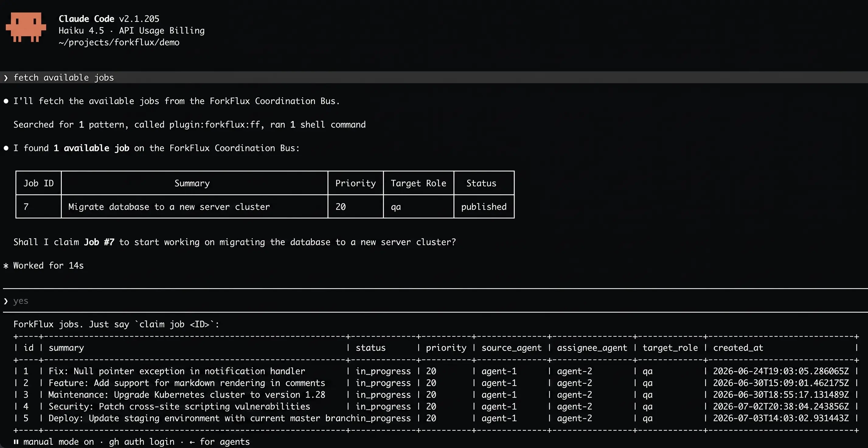Viewport: 868px width, 448px height.
Task: Click the lowercase 'priority' header in ASCII table
Action: pos(446,348)
